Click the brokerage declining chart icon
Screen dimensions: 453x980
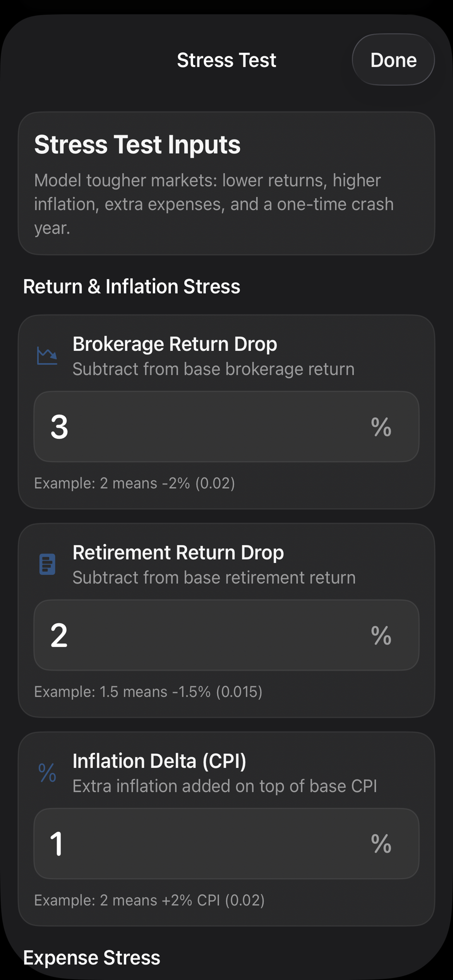click(47, 356)
